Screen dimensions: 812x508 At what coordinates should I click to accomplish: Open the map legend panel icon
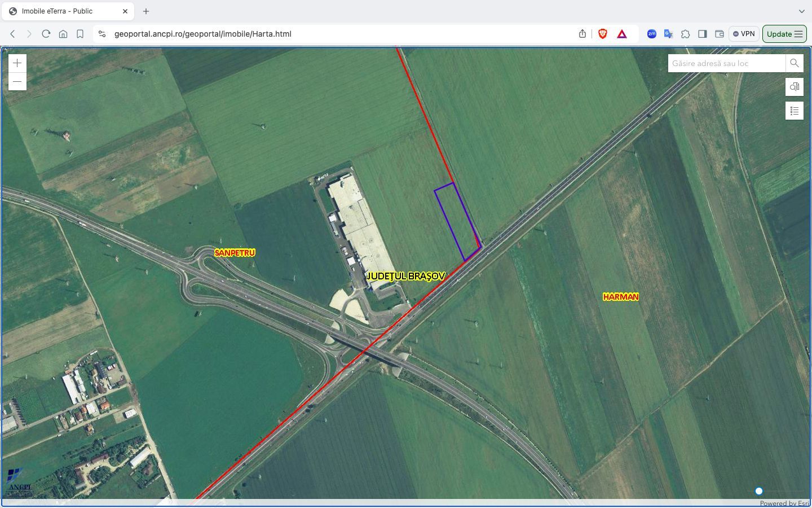click(795, 111)
